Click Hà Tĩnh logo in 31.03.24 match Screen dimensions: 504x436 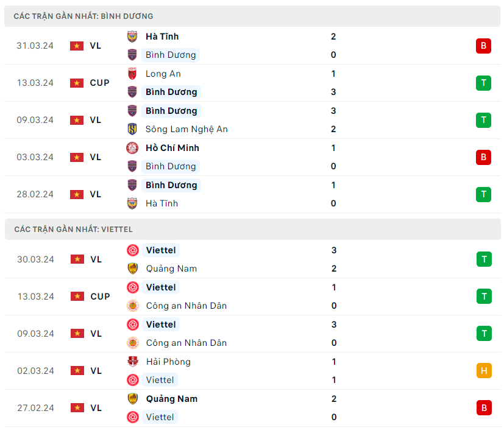(x=132, y=37)
